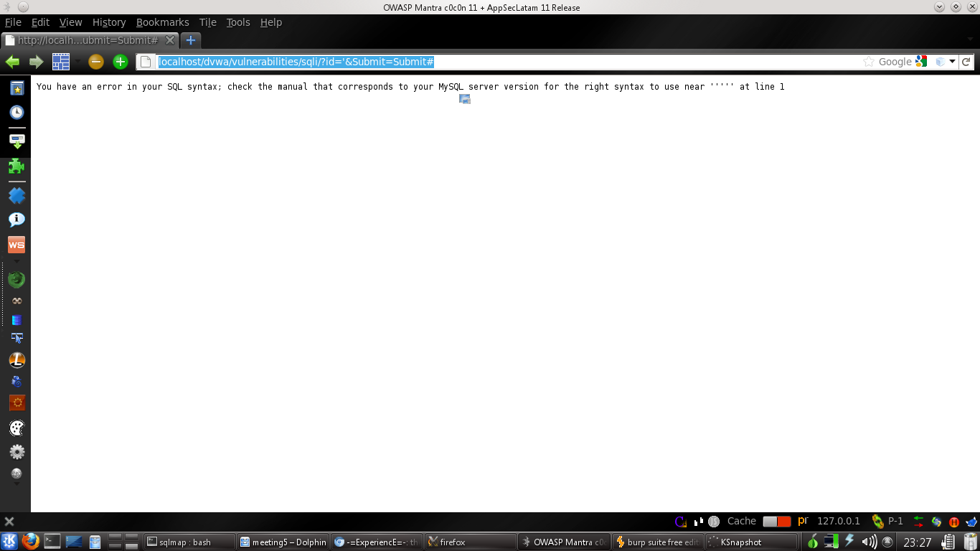
Task: Click the back navigation arrow
Action: [x=12, y=61]
